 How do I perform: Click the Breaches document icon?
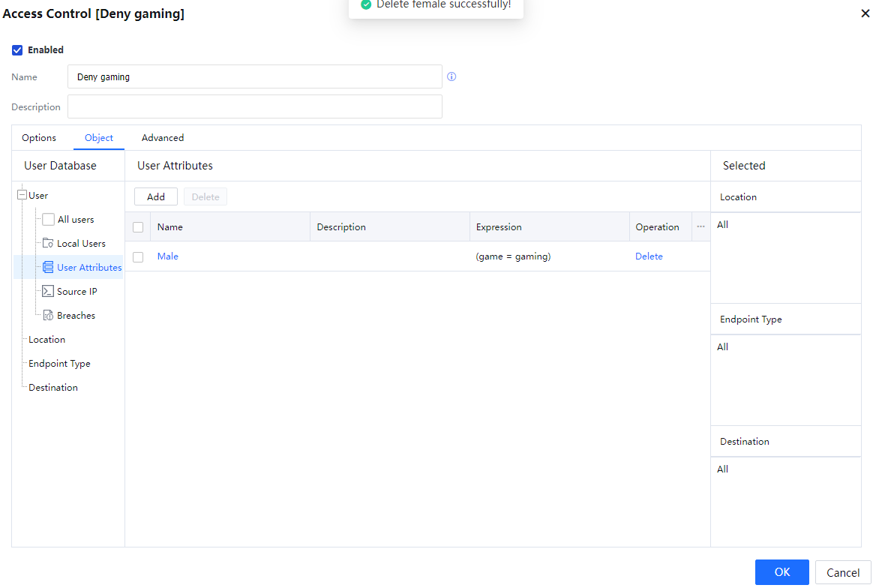48,315
